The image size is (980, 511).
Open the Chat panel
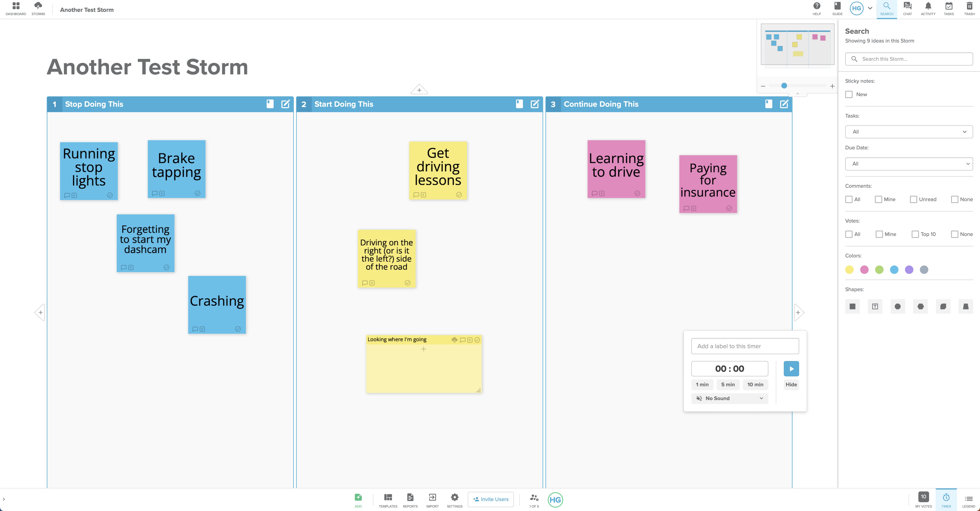tap(907, 9)
